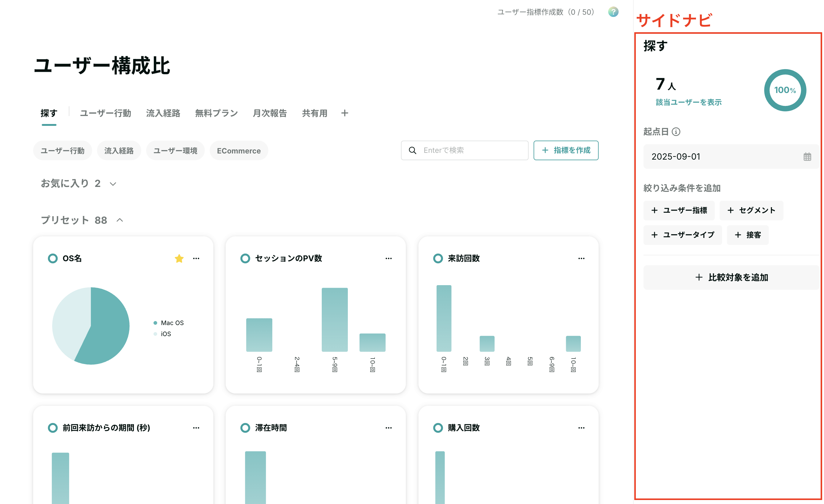Click the 10-回 bar in 来訪回数 chart
This screenshot has width=824, height=504.
coord(573,344)
